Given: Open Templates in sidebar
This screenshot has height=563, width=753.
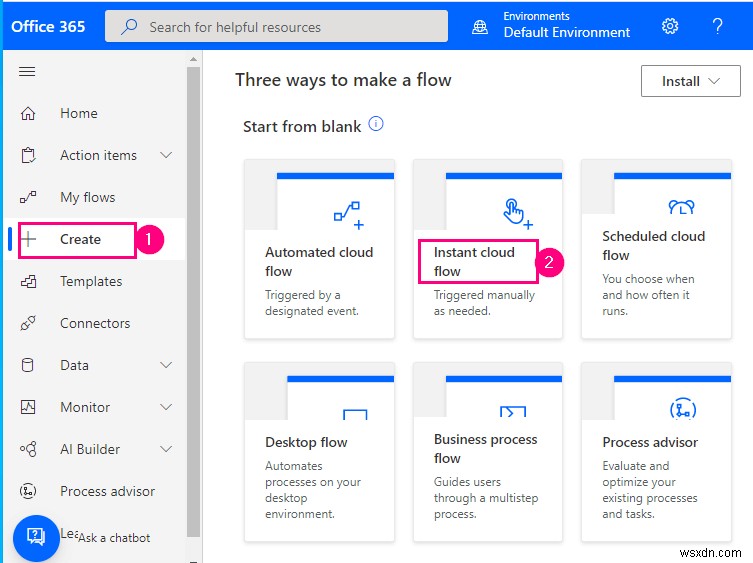Looking at the screenshot, I should tap(91, 282).
